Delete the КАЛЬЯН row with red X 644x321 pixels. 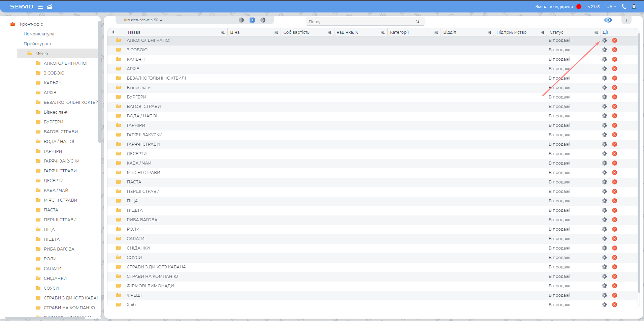click(614, 59)
